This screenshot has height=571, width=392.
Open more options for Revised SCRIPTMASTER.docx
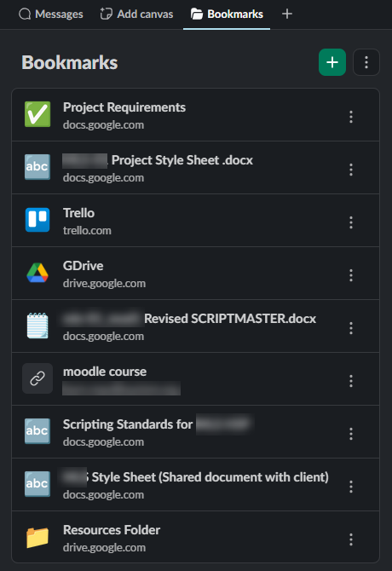(x=351, y=328)
